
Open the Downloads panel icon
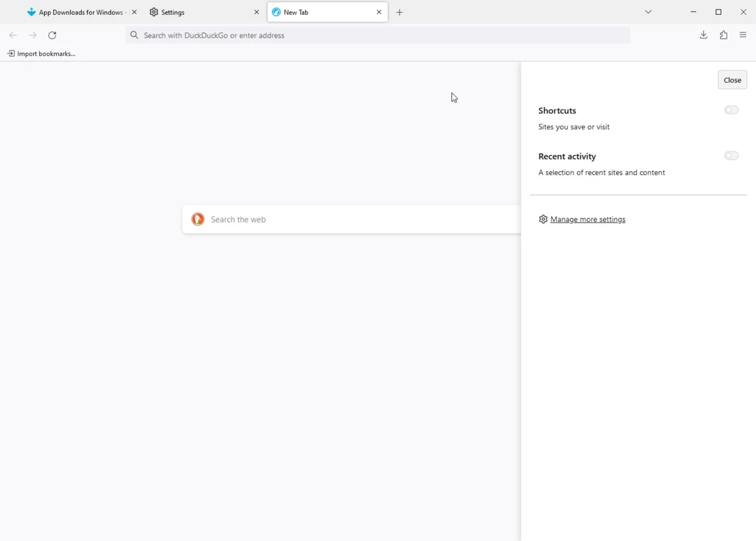click(703, 34)
